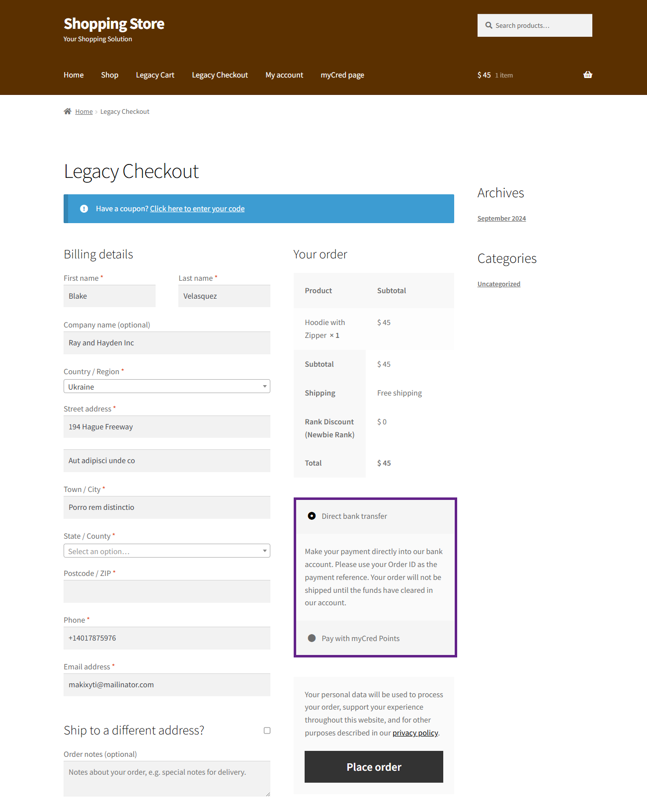Expand the State / County dropdown
Image resolution: width=647 pixels, height=812 pixels.
click(166, 551)
